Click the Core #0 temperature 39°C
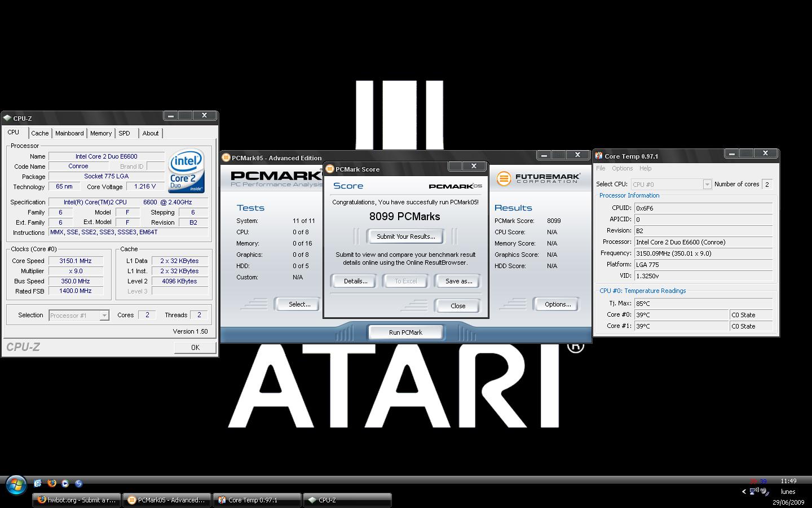 point(682,315)
